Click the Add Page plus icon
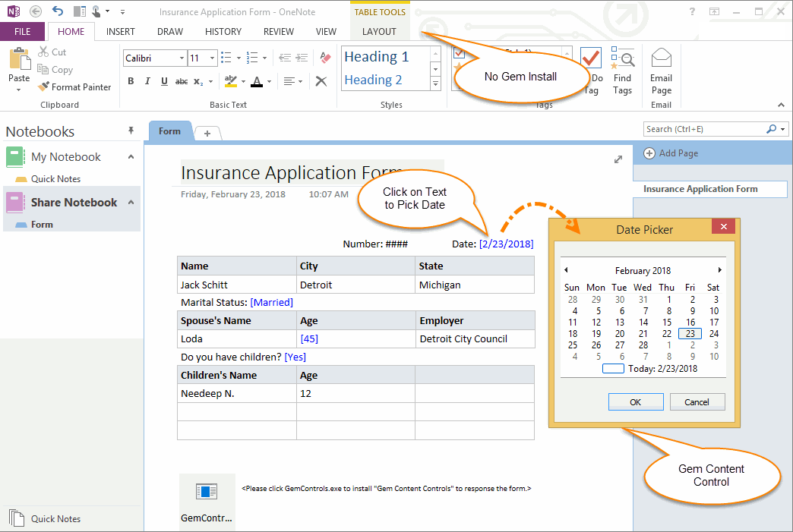The height and width of the screenshot is (532, 793). 649,153
